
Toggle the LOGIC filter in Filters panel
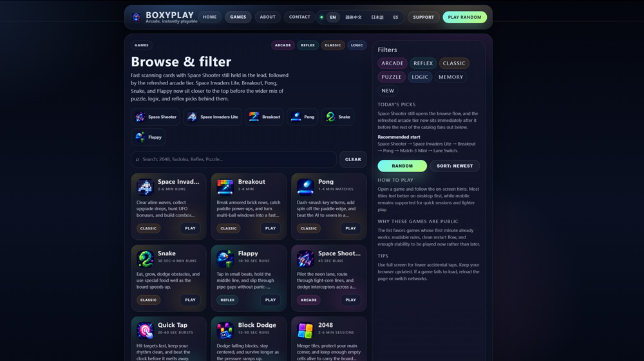pos(420,77)
